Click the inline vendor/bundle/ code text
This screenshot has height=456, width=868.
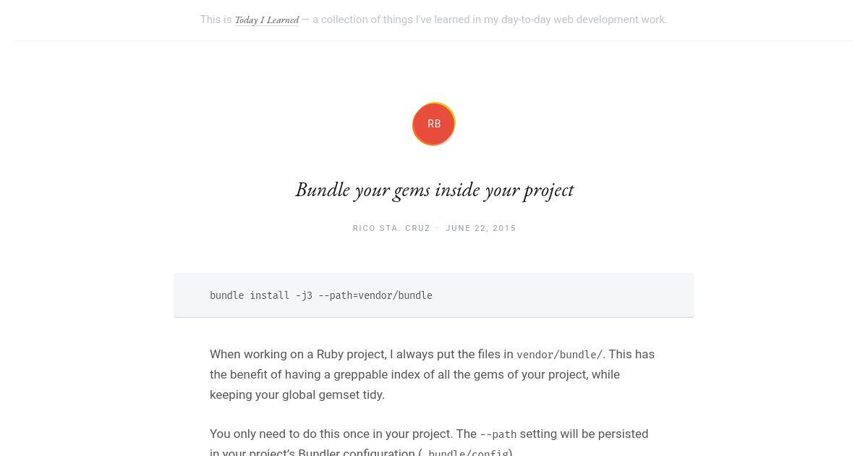click(x=559, y=355)
